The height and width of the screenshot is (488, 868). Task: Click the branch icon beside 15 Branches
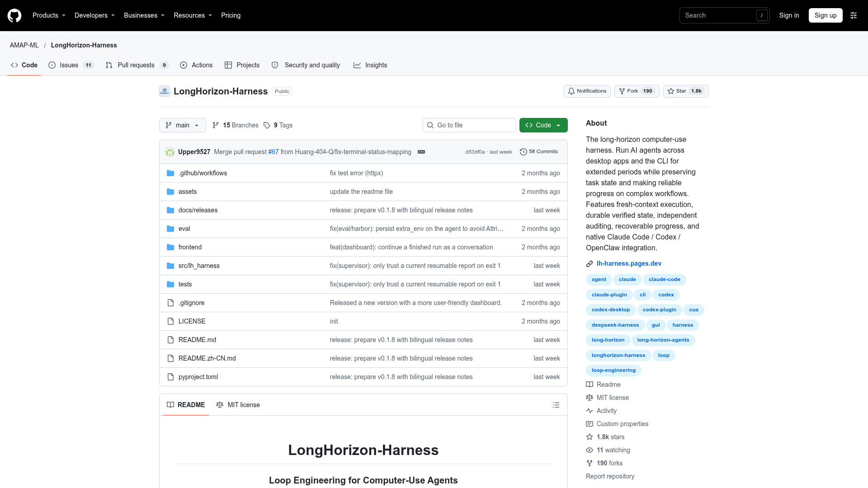pos(216,125)
